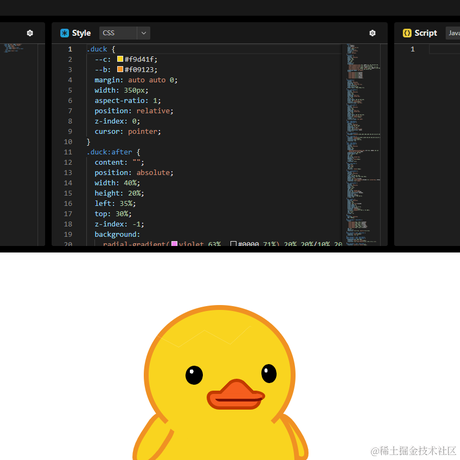The width and height of the screenshot is (460, 460).
Task: Open the left panel settings gear
Action: (x=30, y=33)
